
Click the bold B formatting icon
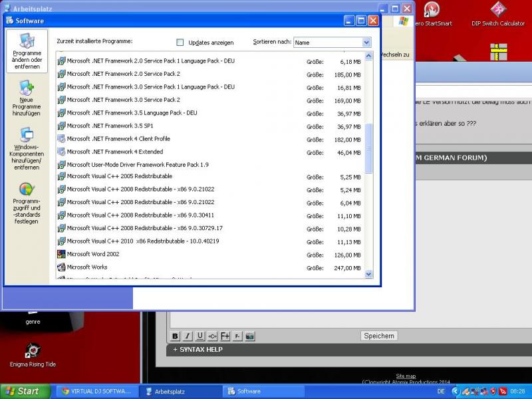[x=176, y=336]
